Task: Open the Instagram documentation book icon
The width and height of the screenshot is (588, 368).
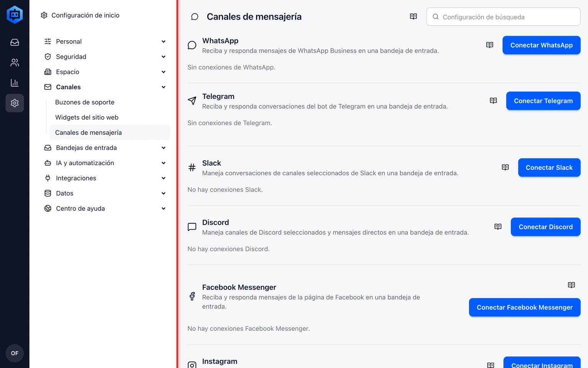Action: point(491,365)
